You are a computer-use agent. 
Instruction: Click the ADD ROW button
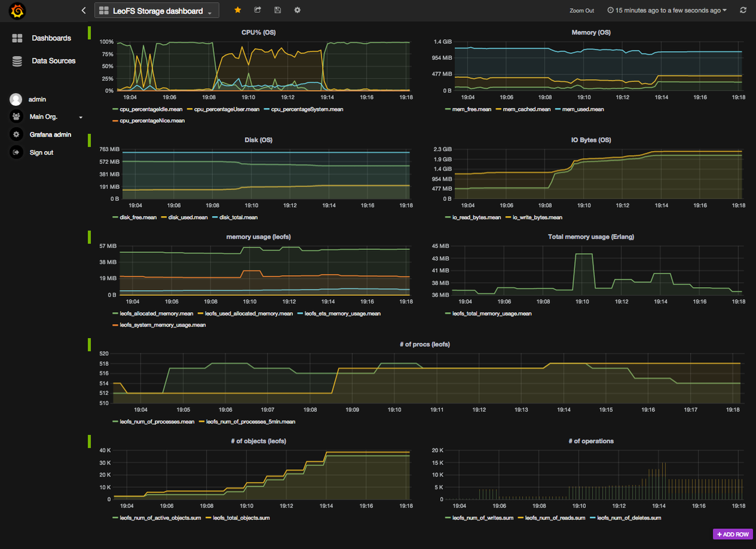(733, 535)
